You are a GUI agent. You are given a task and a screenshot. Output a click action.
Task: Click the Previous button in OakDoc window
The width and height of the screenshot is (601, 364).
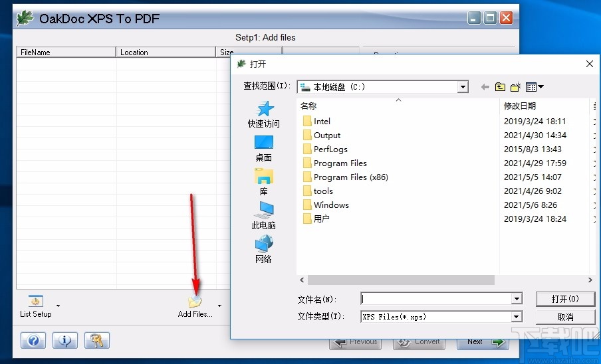tap(355, 343)
